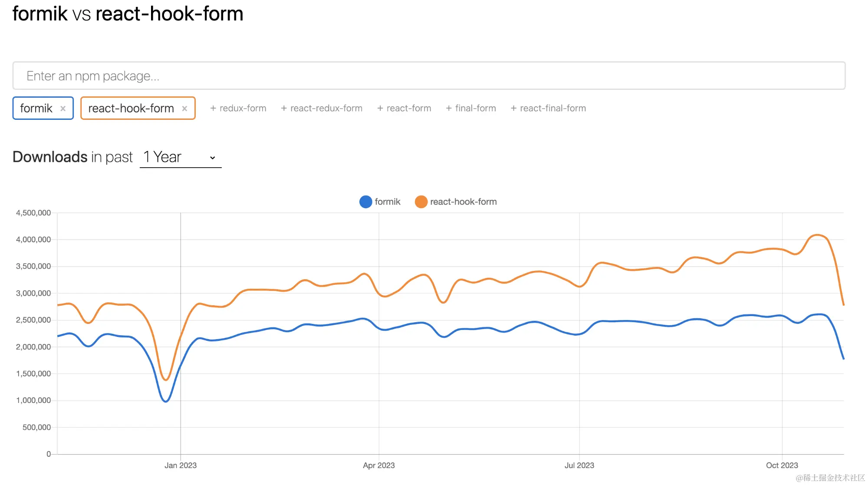The height and width of the screenshot is (485, 868).
Task: Click the 4,000,000 y-axis value
Action: (x=33, y=240)
